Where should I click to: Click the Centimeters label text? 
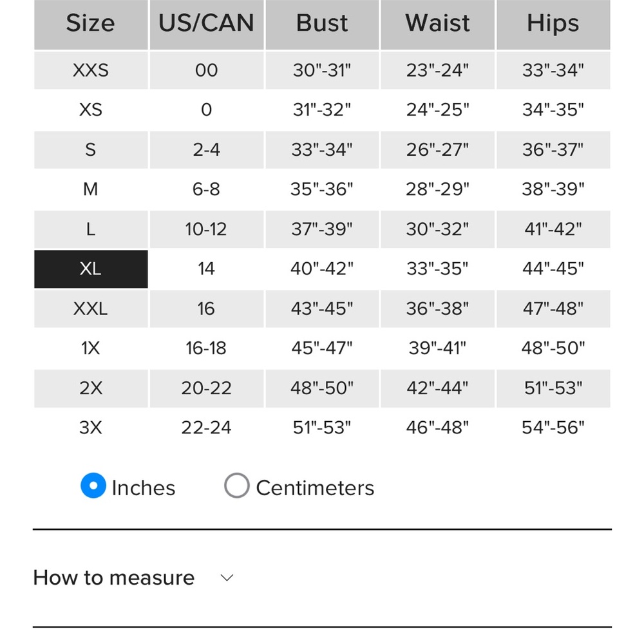click(x=315, y=488)
